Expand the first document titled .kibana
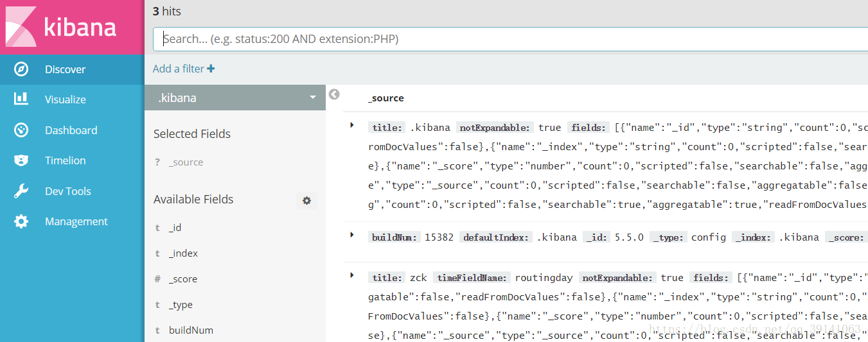868x342 pixels. [352, 125]
